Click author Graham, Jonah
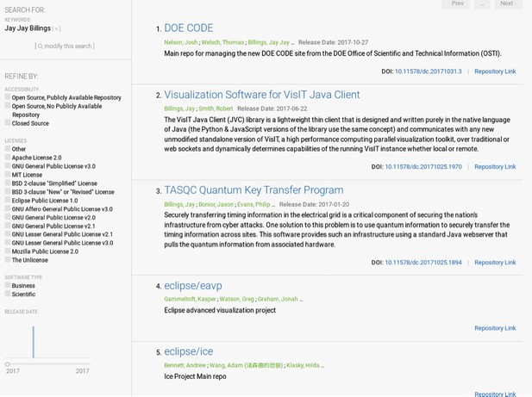The image size is (532, 397). pos(278,299)
